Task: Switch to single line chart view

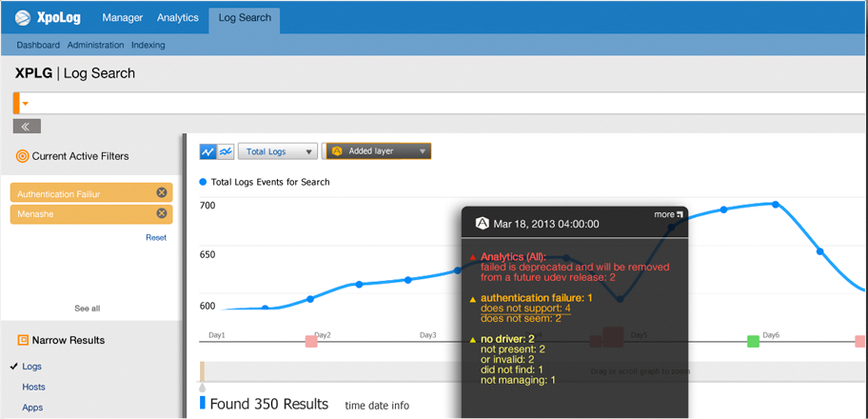Action: 208,151
